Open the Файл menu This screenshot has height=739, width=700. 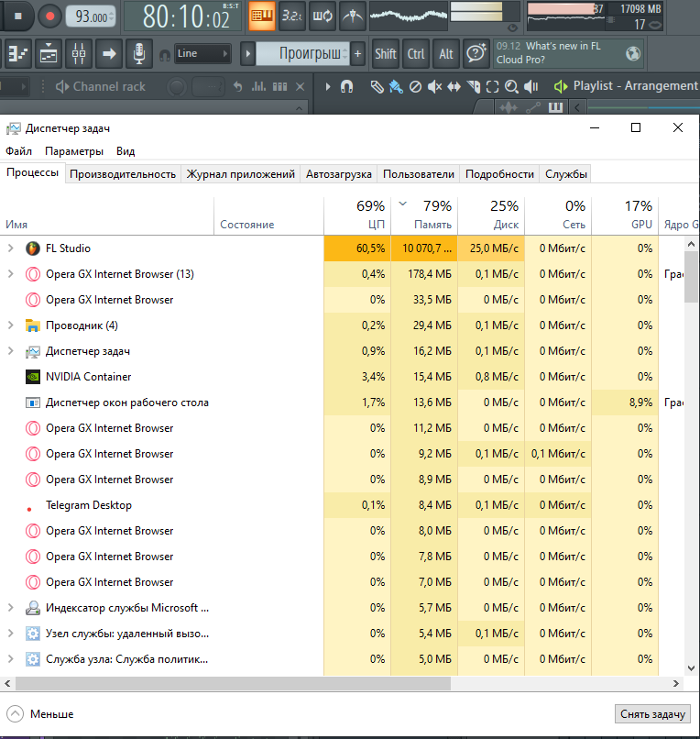[19, 151]
